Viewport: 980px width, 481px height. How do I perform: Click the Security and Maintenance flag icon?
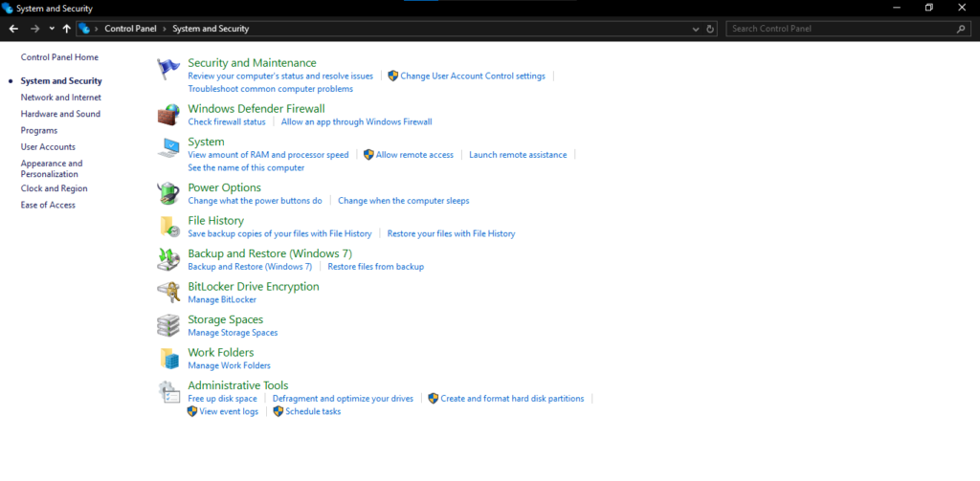coord(168,69)
